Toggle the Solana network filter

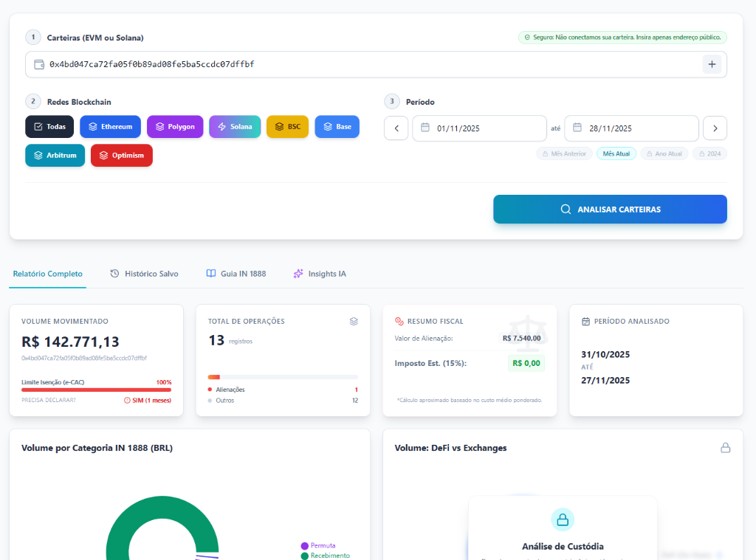point(235,126)
